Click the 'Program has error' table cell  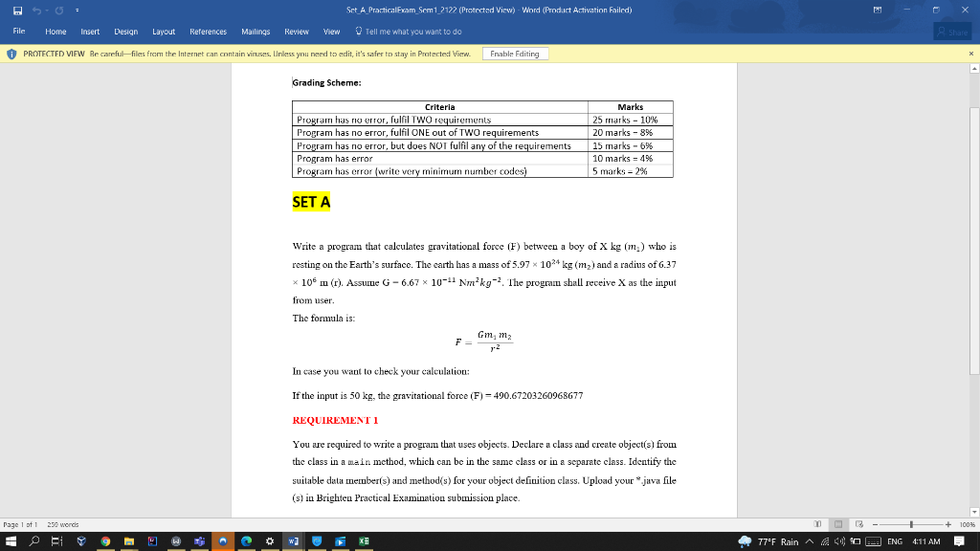click(x=440, y=159)
